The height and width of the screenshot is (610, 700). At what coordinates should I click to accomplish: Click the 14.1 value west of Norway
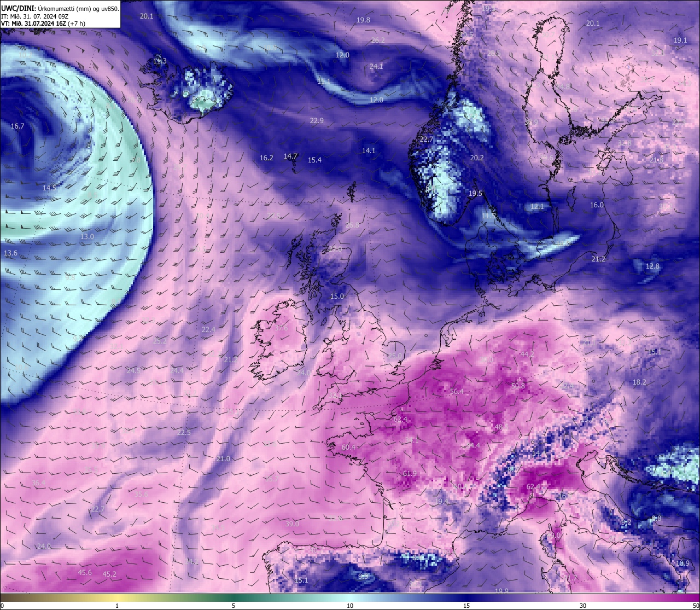(369, 151)
